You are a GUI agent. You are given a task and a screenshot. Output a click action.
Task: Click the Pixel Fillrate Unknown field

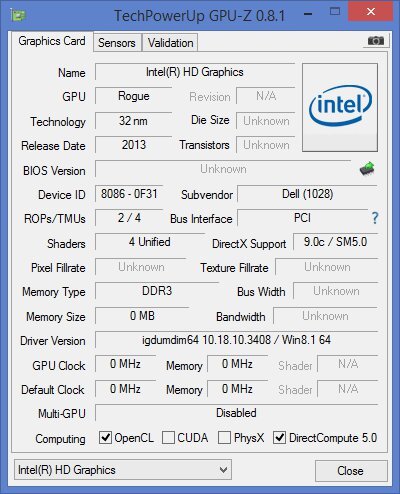(141, 267)
